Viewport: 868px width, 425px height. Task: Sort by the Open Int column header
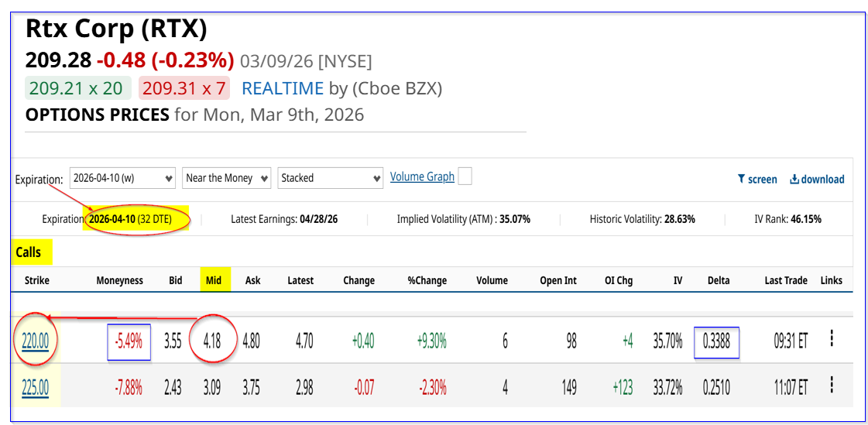point(558,280)
